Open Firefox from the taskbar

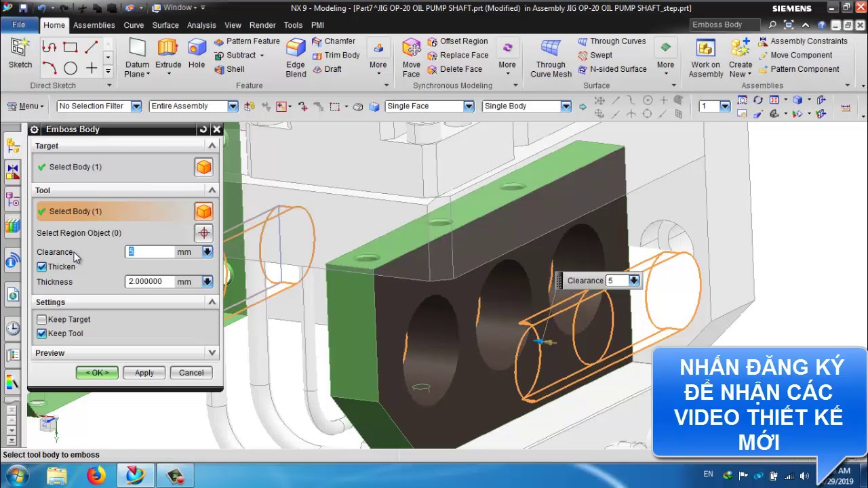tap(96, 476)
